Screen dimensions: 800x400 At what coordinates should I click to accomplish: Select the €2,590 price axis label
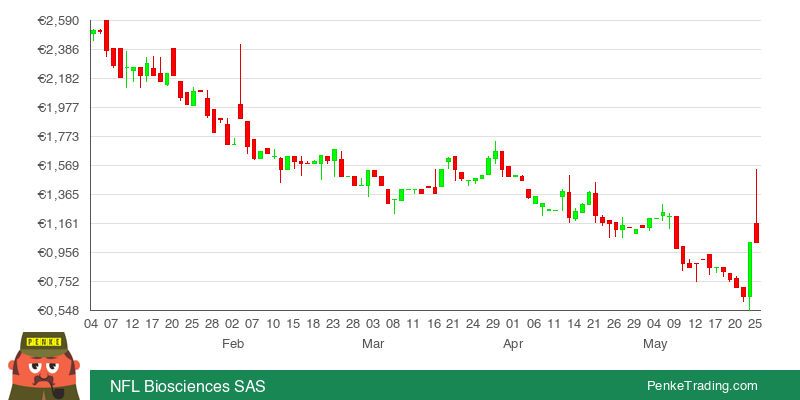coord(58,21)
